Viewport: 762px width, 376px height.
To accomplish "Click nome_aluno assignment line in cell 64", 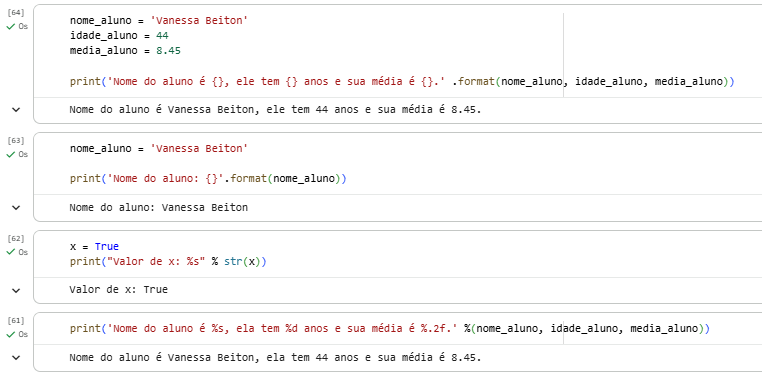I will 159,20.
